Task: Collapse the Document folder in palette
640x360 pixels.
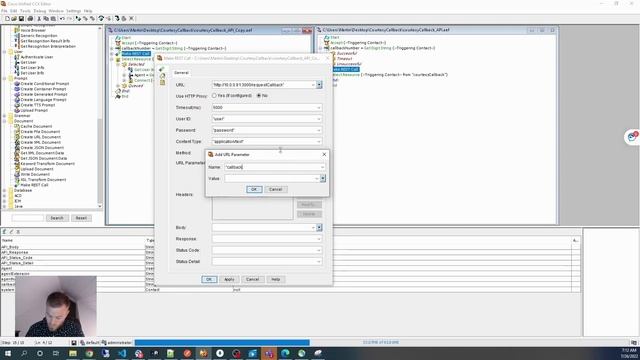Action: coord(4,121)
